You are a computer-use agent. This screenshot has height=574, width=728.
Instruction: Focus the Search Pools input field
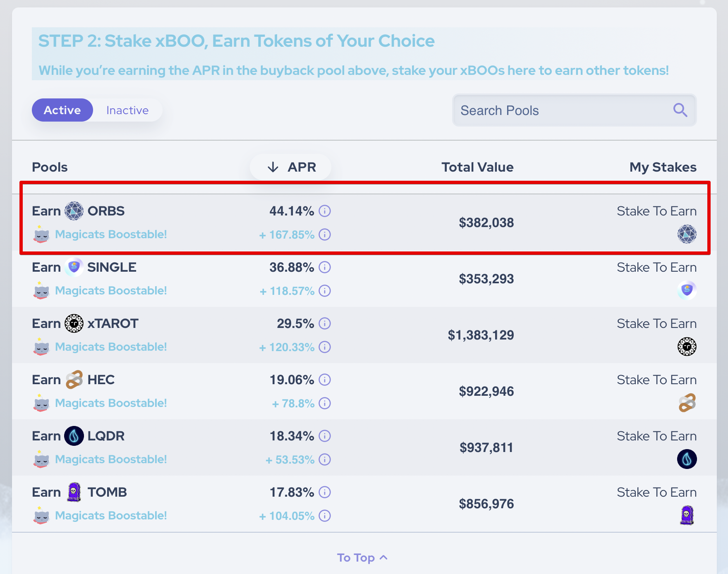coord(574,110)
